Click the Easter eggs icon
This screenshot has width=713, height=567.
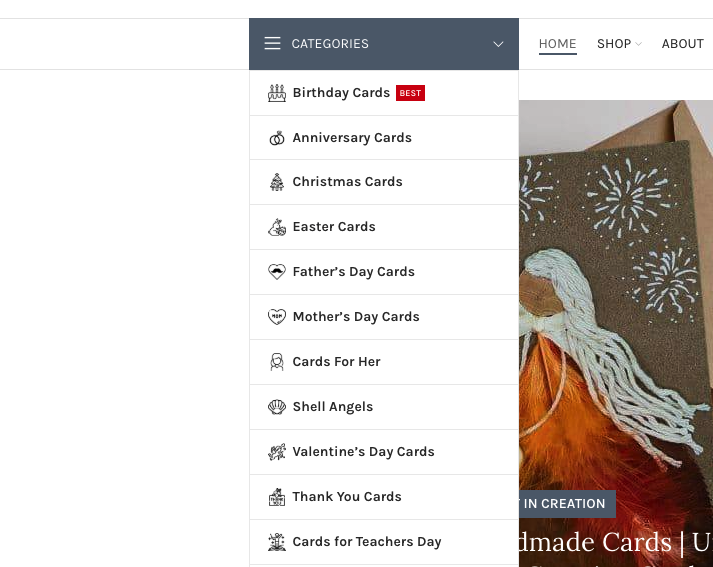277,227
